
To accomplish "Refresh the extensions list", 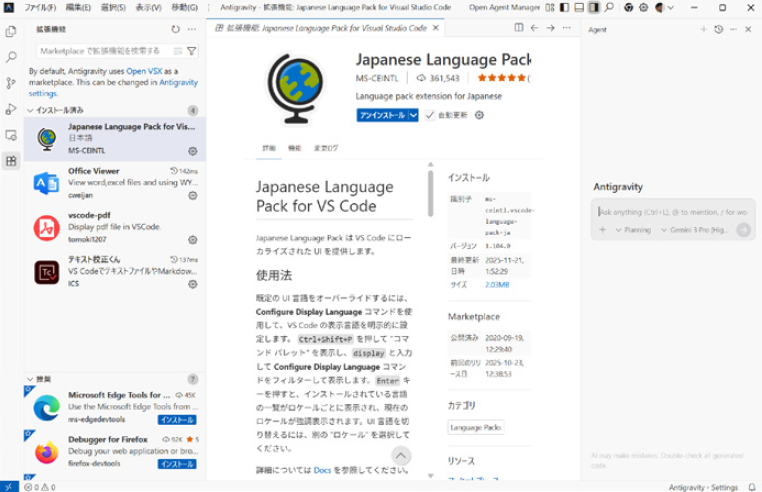I will [176, 29].
